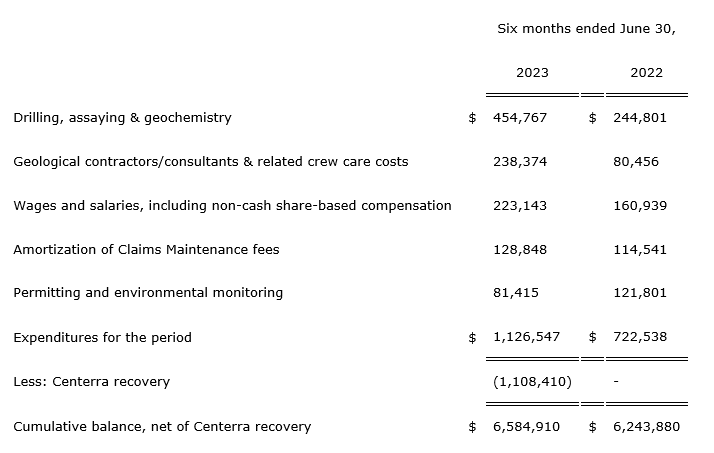
Task: Click the 454,767 drilling value for 2023
Action: (520, 117)
